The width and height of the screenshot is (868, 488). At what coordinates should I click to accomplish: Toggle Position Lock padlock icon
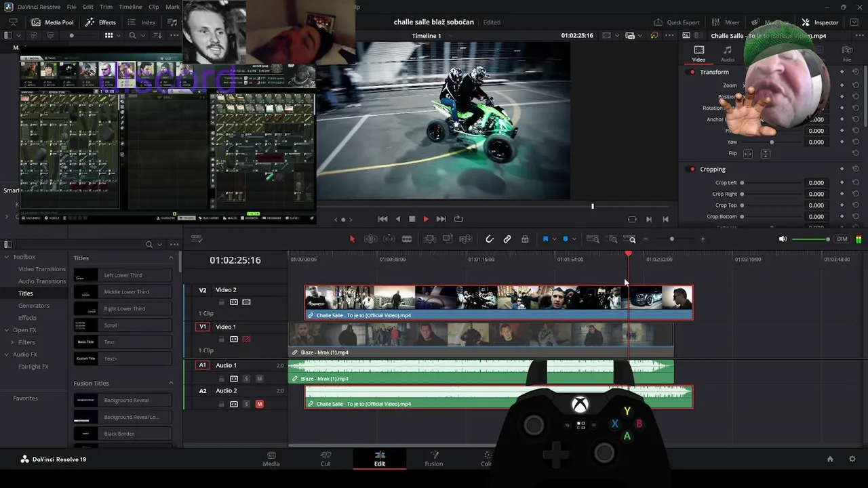pos(525,239)
